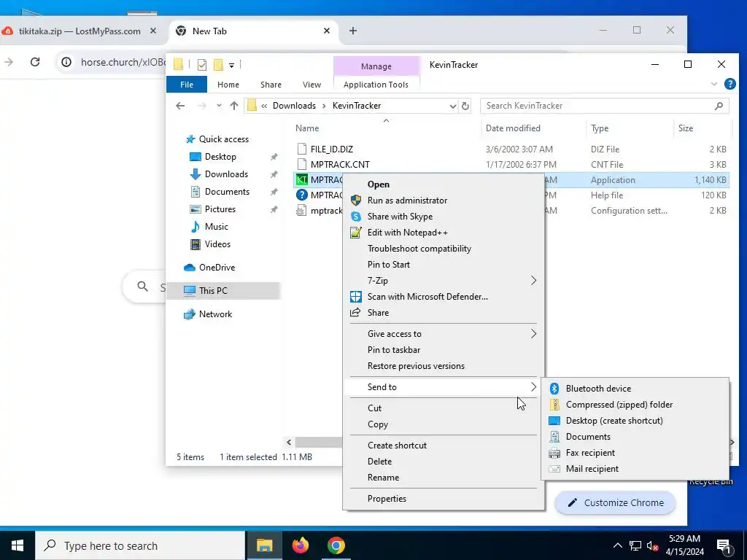Click the Explorer help question mark icon
The image size is (747, 560).
click(729, 85)
